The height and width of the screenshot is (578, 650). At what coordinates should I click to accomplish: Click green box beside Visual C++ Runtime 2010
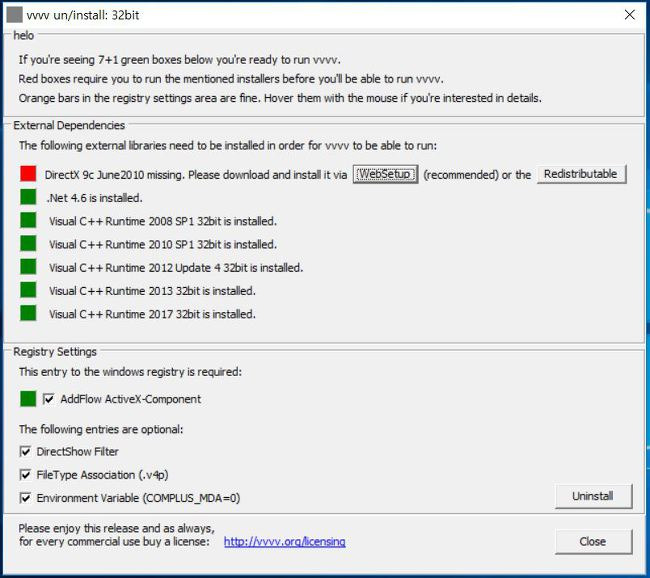coord(28,243)
